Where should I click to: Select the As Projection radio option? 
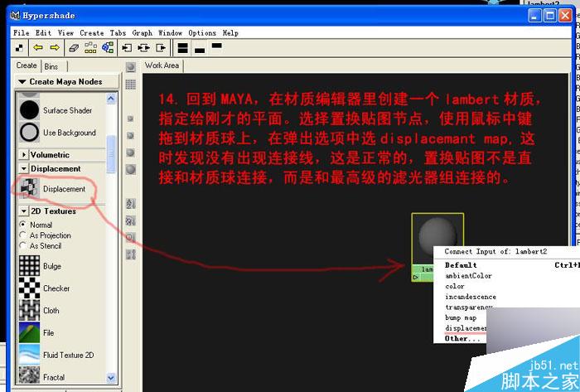pos(23,235)
